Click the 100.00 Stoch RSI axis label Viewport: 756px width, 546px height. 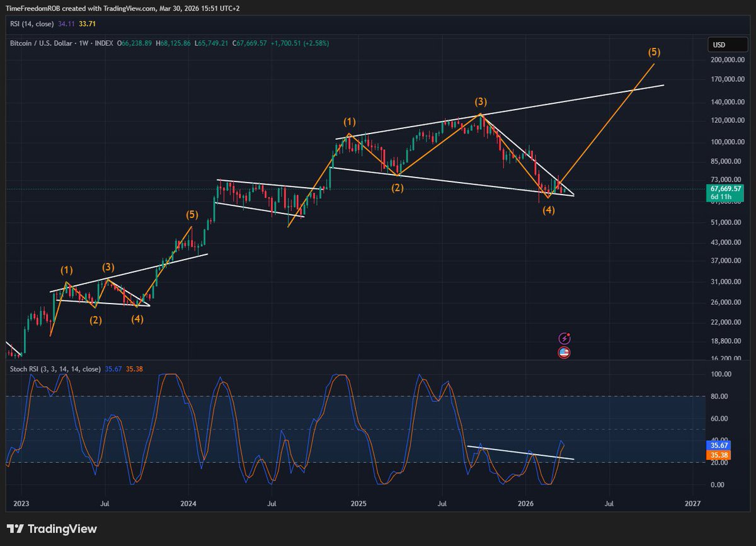click(x=720, y=374)
